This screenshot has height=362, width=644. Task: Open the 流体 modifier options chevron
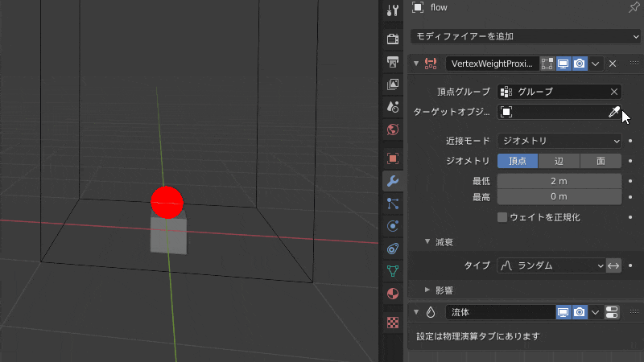tap(595, 312)
